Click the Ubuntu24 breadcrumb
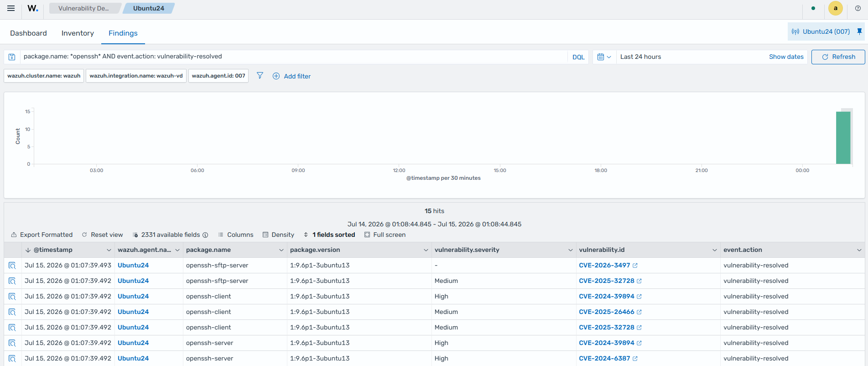This screenshot has width=868, height=366. (x=149, y=8)
